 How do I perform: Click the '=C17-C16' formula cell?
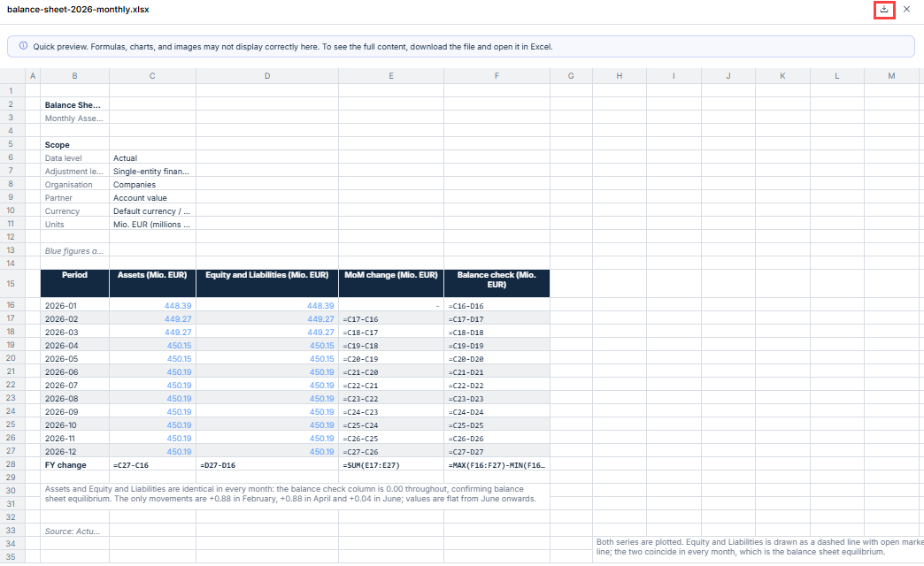tap(391, 318)
